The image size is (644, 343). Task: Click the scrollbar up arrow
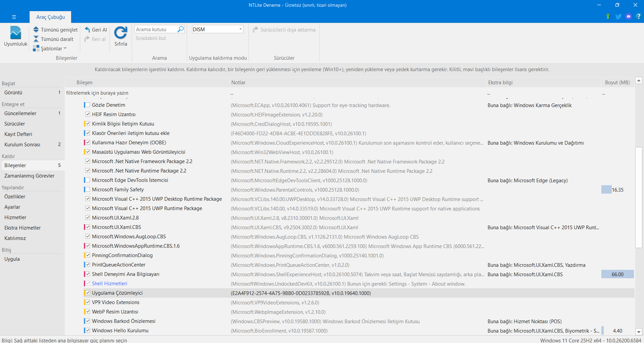639,81
